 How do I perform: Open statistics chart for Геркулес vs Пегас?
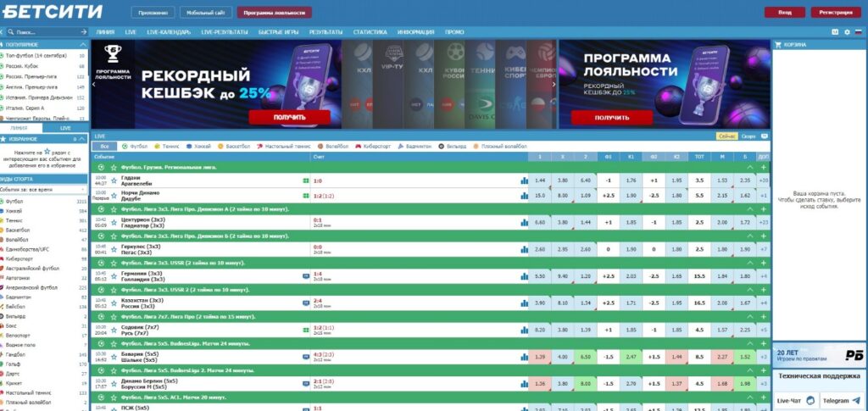[524, 249]
